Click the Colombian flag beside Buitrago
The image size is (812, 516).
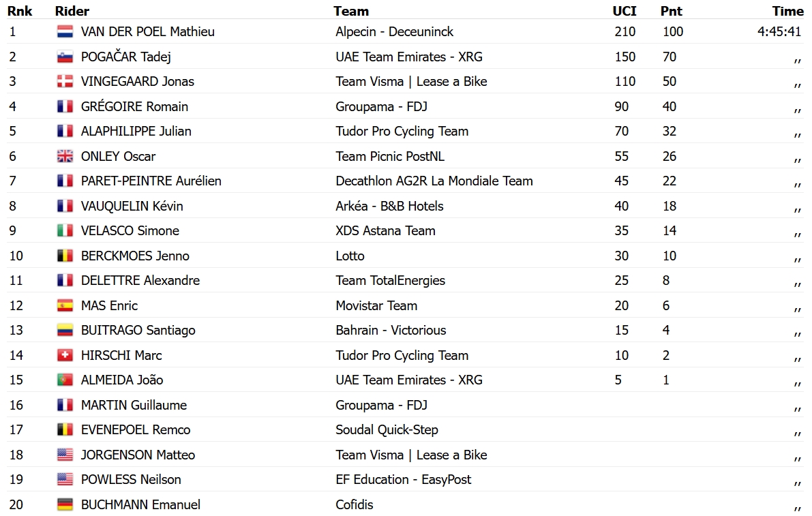point(65,330)
